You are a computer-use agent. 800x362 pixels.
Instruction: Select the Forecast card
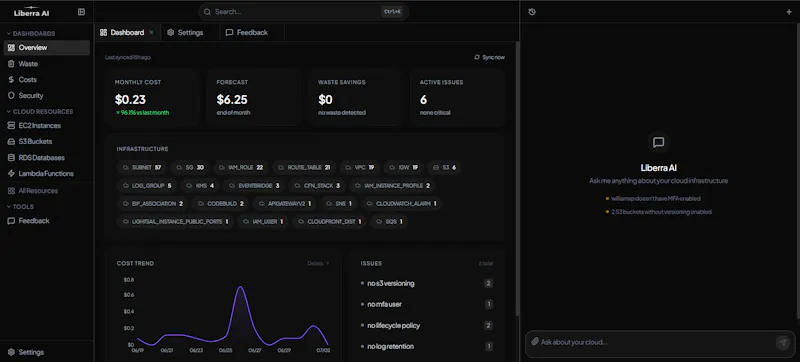pyautogui.click(x=254, y=97)
